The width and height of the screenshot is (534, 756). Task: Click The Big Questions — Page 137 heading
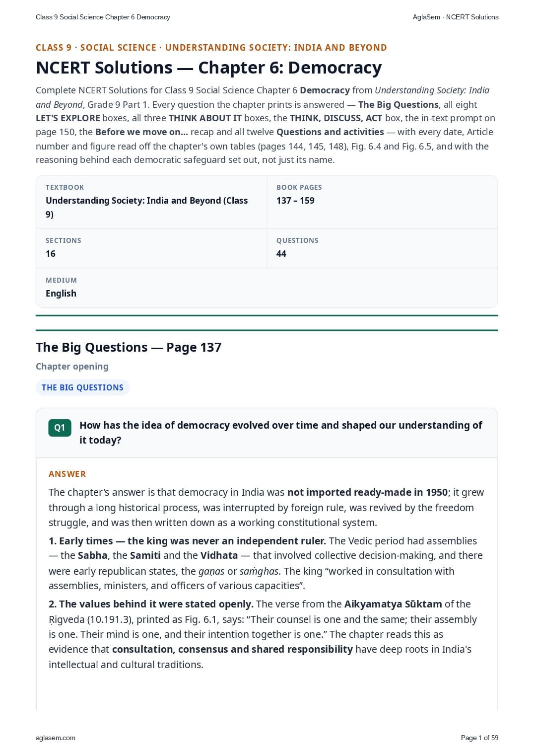(x=129, y=347)
